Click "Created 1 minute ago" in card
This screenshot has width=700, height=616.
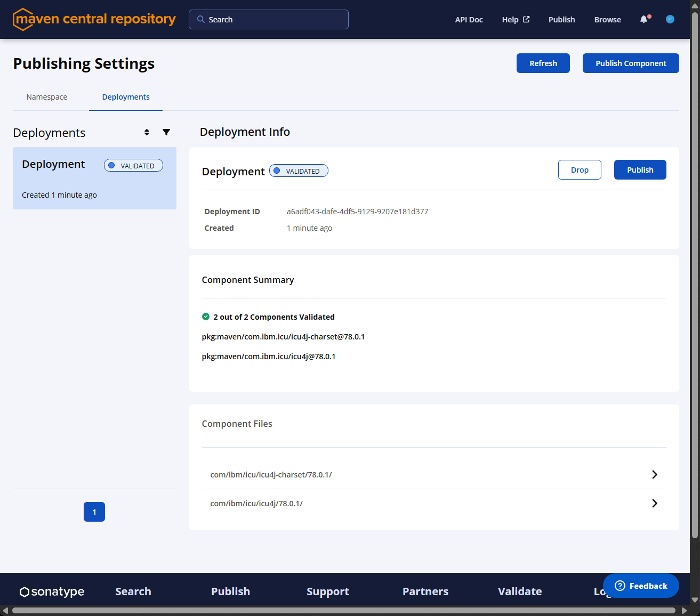59,195
